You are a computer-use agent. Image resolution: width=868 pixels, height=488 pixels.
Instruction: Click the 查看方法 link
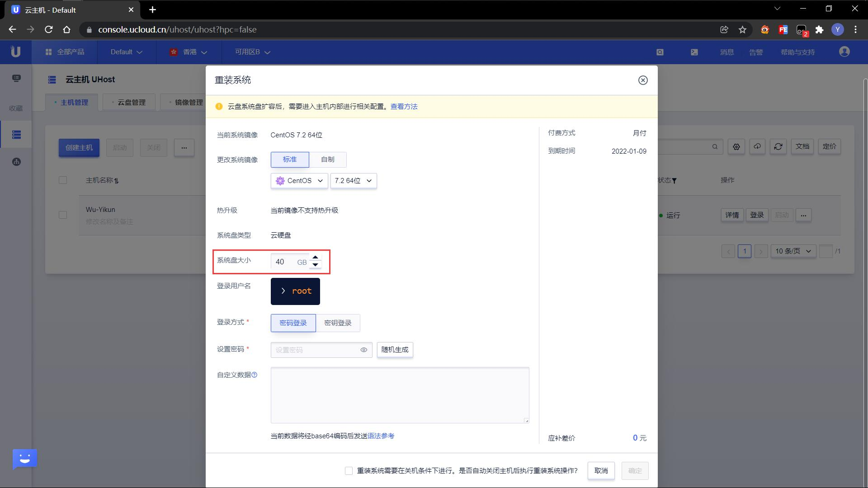point(404,107)
